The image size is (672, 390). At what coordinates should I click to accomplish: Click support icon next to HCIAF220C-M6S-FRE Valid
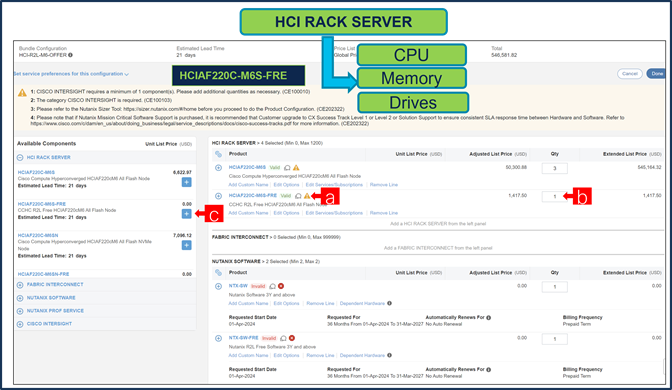pyautogui.click(x=298, y=196)
